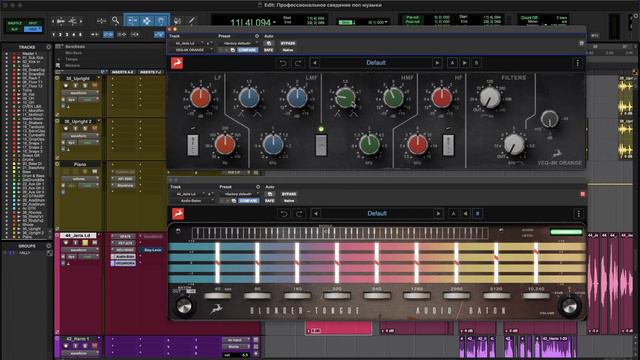Toggle BYPASS in Audio Baton window
Viewport: 640px width, 360px height.
tap(289, 194)
